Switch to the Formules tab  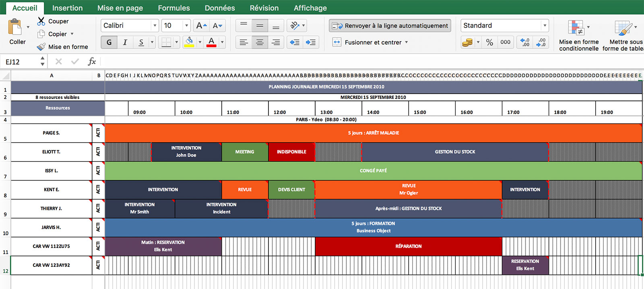coord(173,8)
